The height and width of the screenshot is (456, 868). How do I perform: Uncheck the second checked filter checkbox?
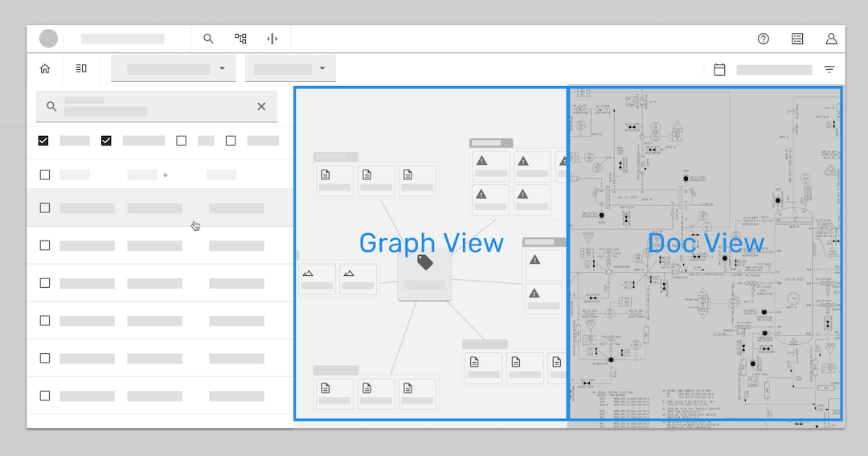pos(106,141)
